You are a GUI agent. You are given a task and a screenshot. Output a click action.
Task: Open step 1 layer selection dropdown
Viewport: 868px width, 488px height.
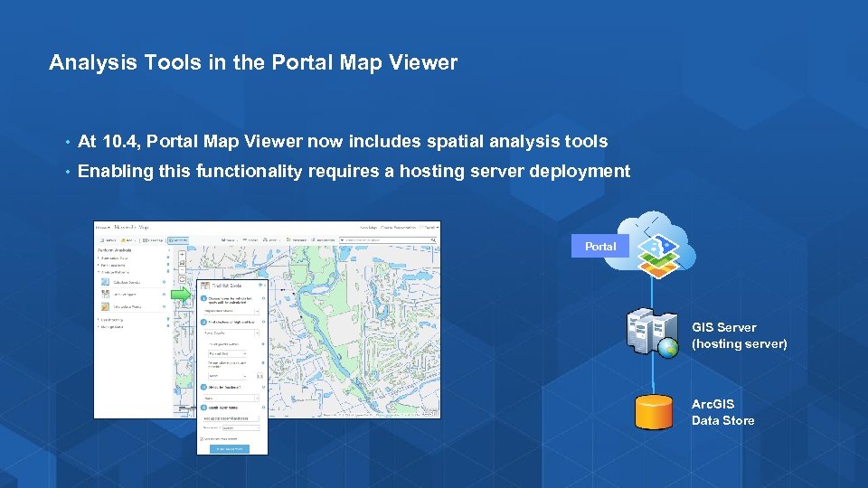pos(231,311)
